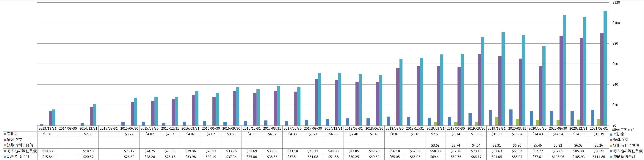Click the 2013/12/31 date column header
This screenshot has width=644, height=160.
click(x=48, y=128)
